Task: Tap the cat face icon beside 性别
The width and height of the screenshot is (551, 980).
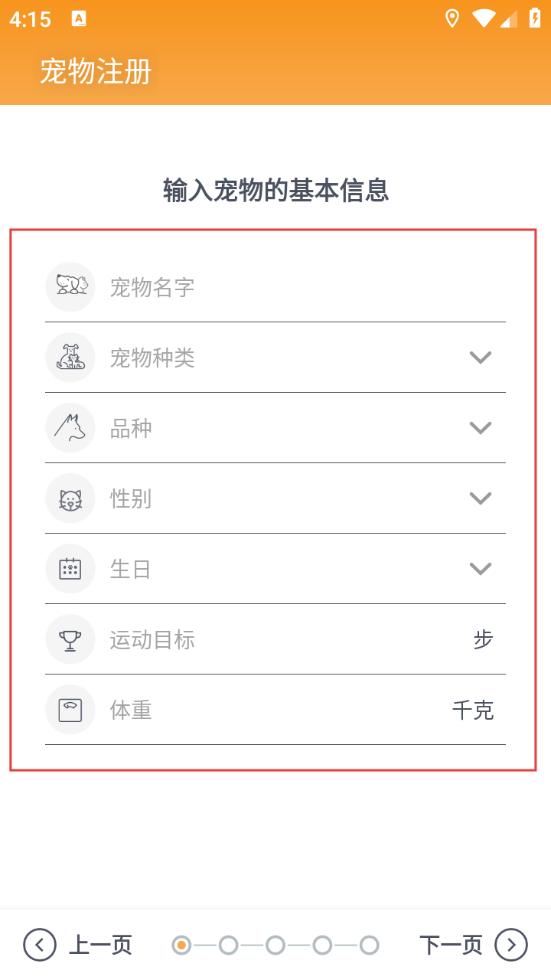Action: tap(70, 498)
